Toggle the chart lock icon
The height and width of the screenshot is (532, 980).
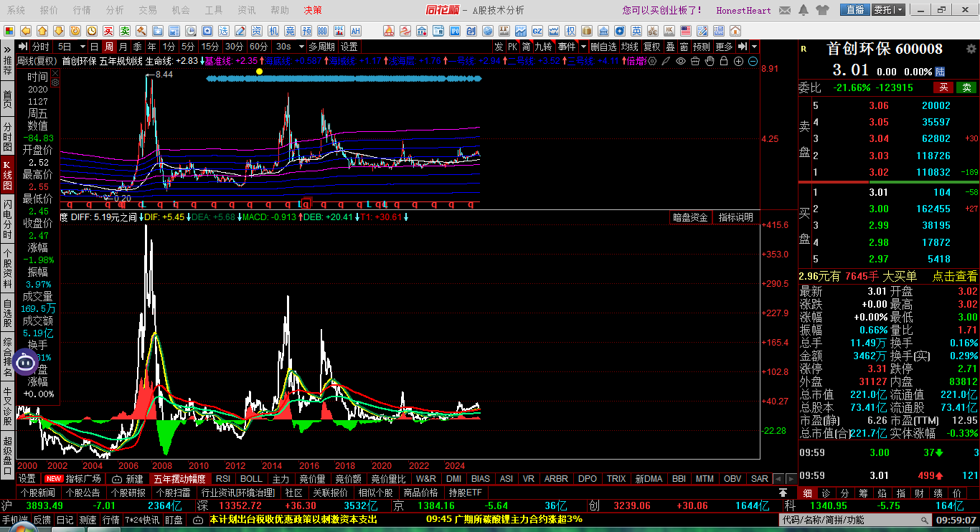click(724, 61)
